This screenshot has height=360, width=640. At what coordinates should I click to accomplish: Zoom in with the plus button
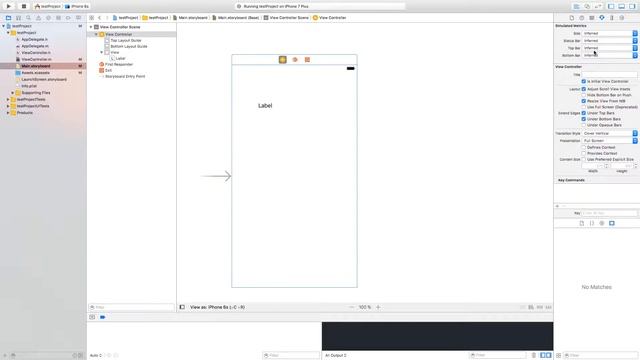[378, 307]
